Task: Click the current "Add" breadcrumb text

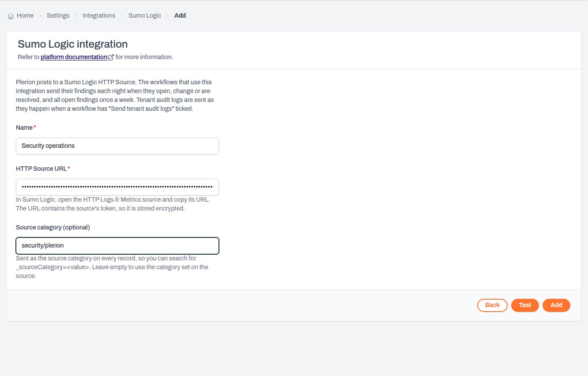Action: (180, 15)
